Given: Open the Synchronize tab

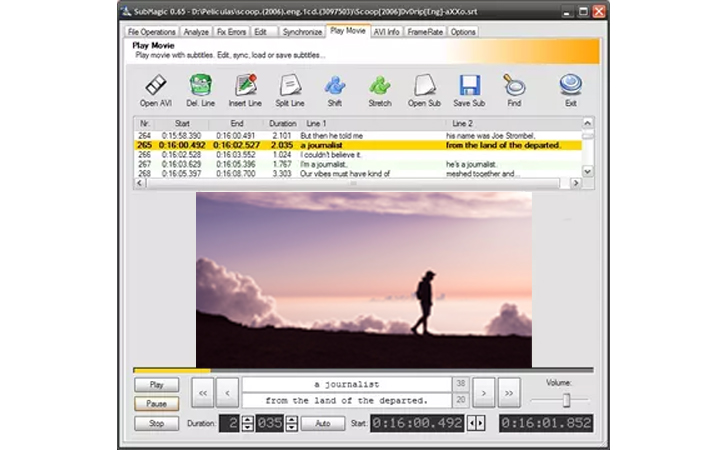Looking at the screenshot, I should point(302,32).
